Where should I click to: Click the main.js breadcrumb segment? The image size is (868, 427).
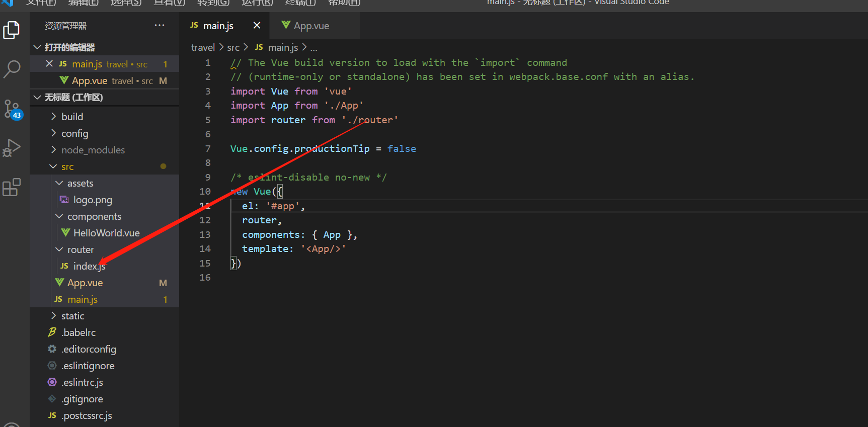pyautogui.click(x=283, y=47)
